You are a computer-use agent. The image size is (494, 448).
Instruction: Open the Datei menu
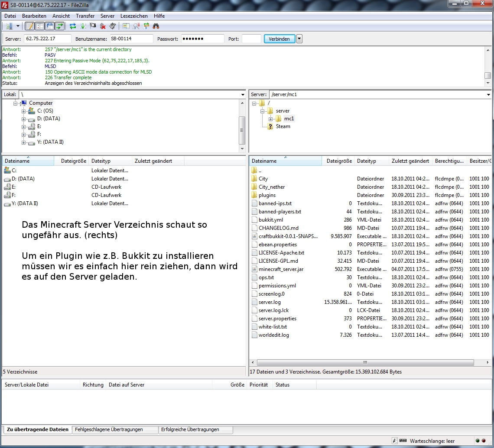pyautogui.click(x=10, y=16)
